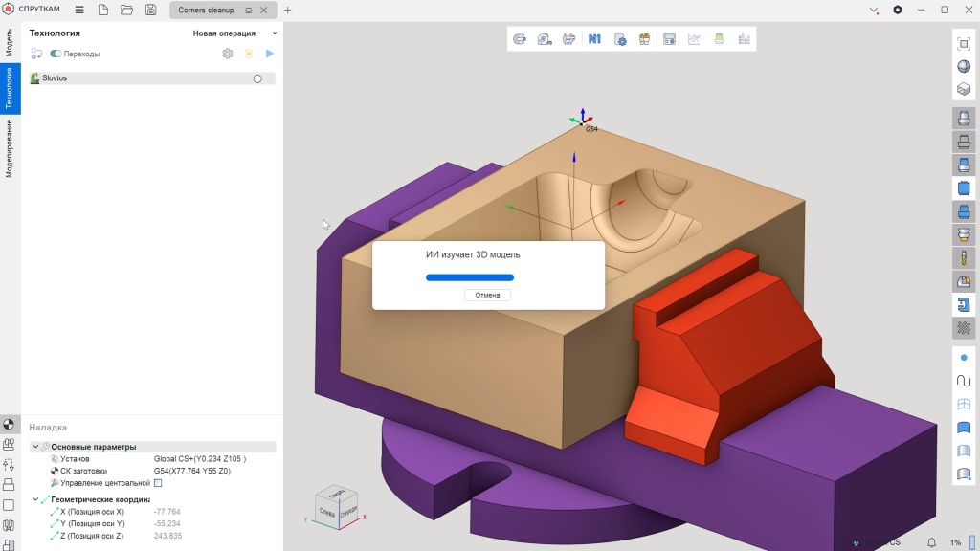Click the N1 icon in top toolbar
This screenshot has height=551, width=980.
(594, 39)
